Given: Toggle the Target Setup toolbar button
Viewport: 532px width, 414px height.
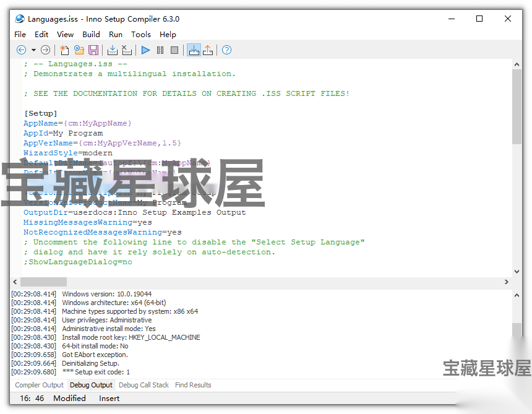Looking at the screenshot, I should click(194, 50).
